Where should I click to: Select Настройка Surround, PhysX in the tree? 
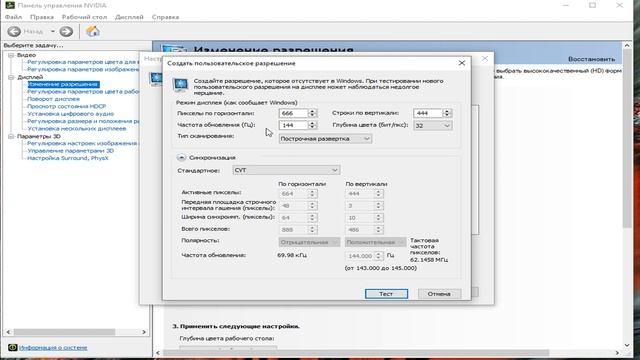[x=68, y=158]
